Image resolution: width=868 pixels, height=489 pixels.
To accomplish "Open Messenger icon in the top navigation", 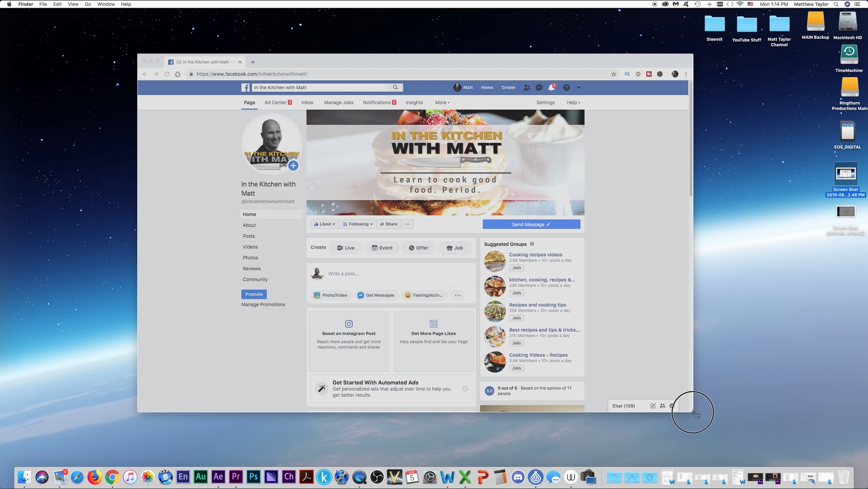I will pyautogui.click(x=538, y=87).
